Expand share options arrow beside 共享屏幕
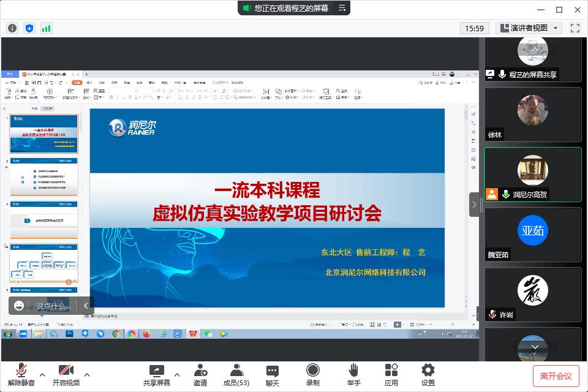The height and width of the screenshot is (392, 588). point(177,374)
